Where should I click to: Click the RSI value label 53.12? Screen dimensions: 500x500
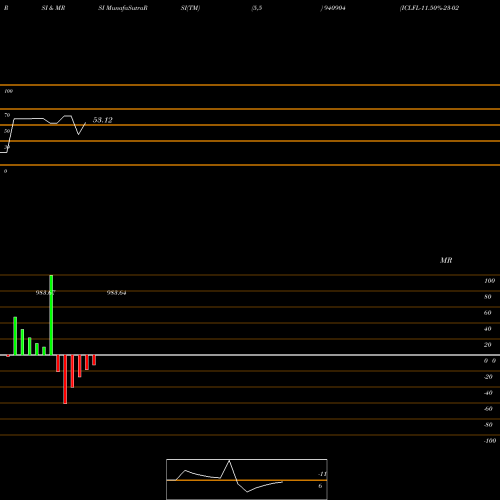pyautogui.click(x=103, y=120)
